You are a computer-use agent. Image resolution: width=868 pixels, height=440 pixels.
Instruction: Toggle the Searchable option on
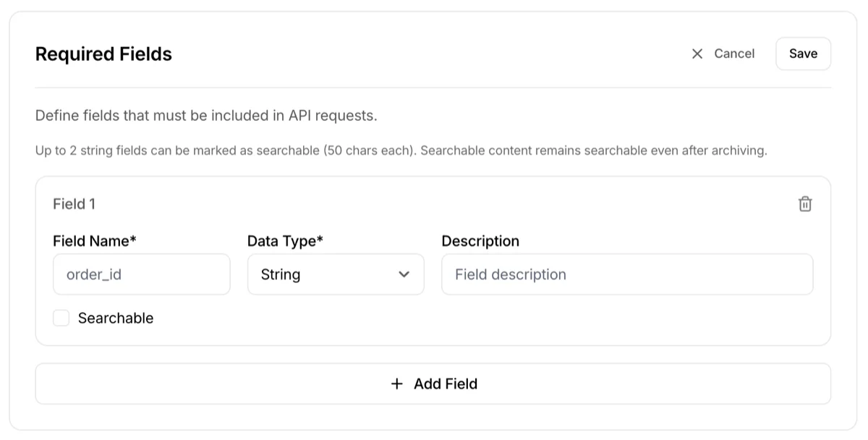(x=61, y=318)
